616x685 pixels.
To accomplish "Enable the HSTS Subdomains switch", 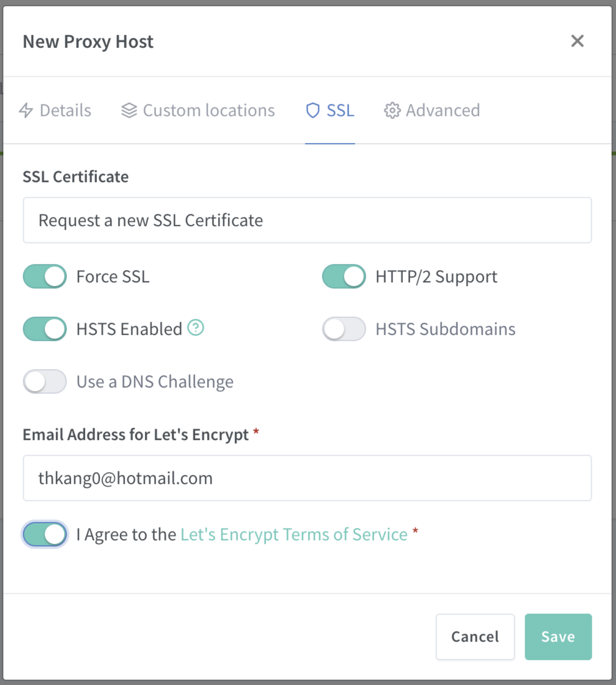I will [344, 329].
